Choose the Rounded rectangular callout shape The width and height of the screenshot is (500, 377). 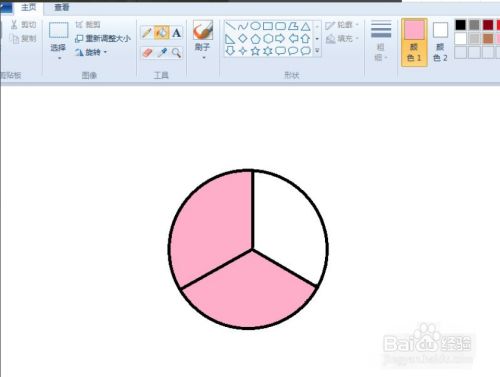[280, 51]
